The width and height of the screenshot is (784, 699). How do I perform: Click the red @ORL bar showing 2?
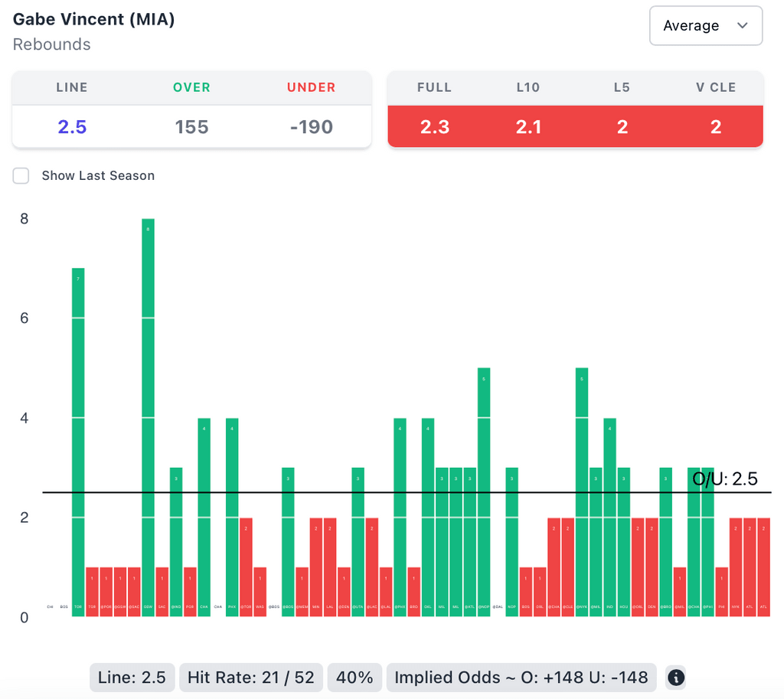[x=638, y=567]
